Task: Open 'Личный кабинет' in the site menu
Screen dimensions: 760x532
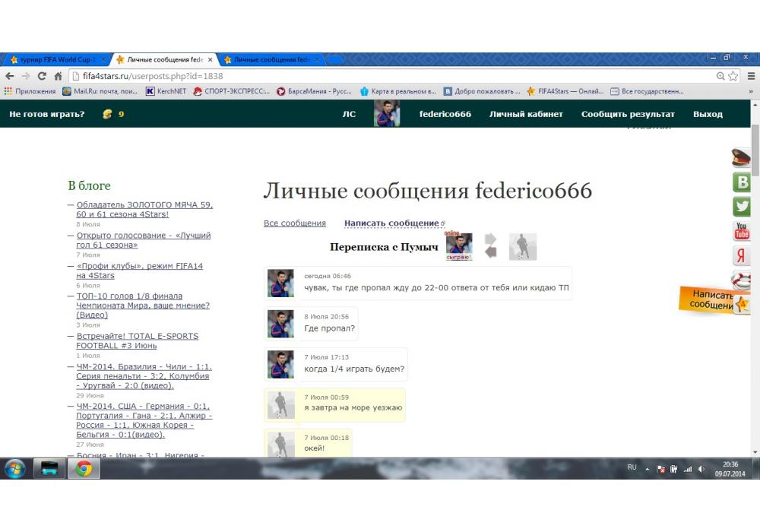Action: [526, 114]
